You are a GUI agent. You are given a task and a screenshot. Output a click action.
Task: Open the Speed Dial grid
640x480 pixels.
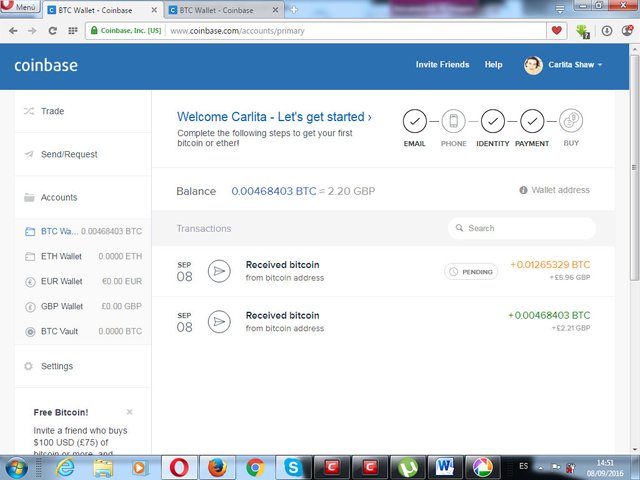[x=73, y=31]
